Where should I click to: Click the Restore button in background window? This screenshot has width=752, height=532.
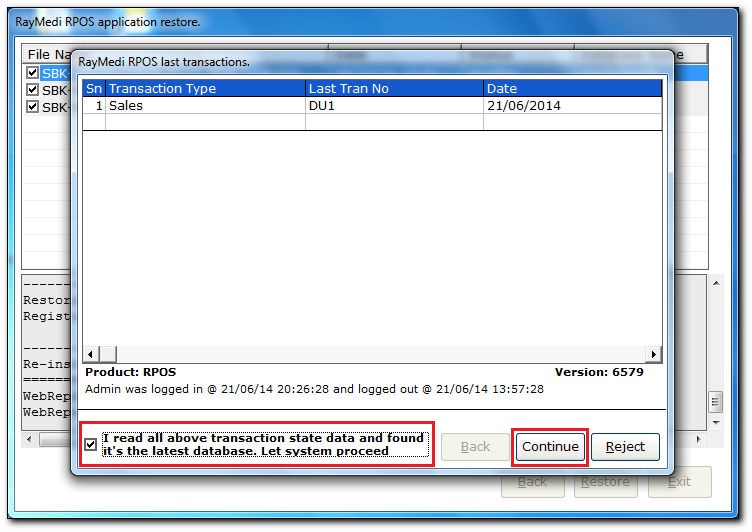tap(605, 482)
